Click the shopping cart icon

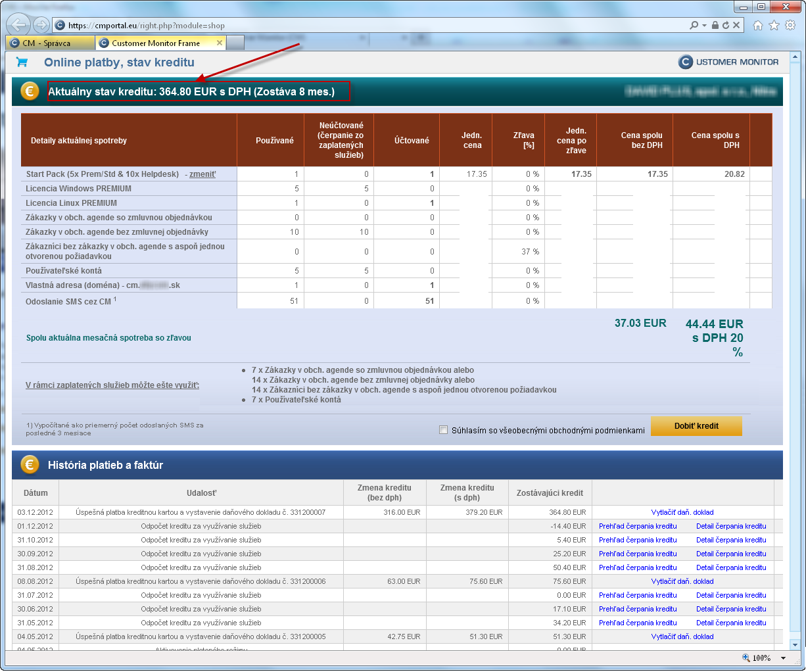point(22,62)
